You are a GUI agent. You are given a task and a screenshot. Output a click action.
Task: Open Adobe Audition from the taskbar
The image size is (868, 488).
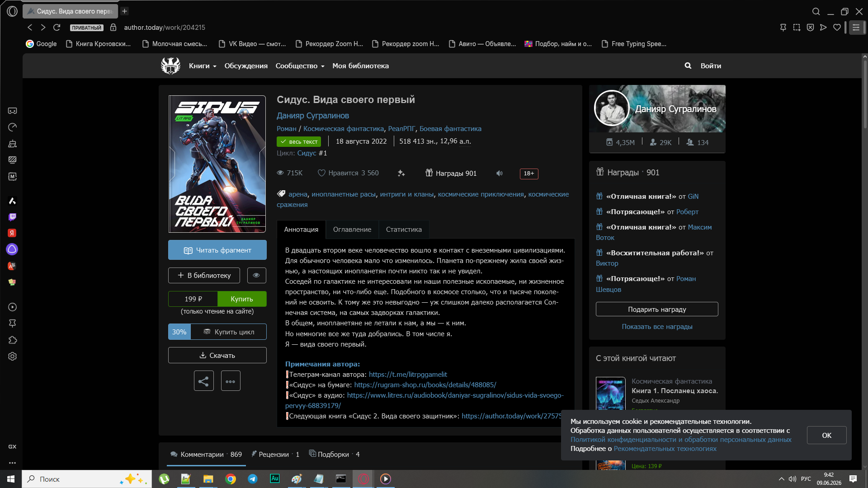[x=274, y=479]
